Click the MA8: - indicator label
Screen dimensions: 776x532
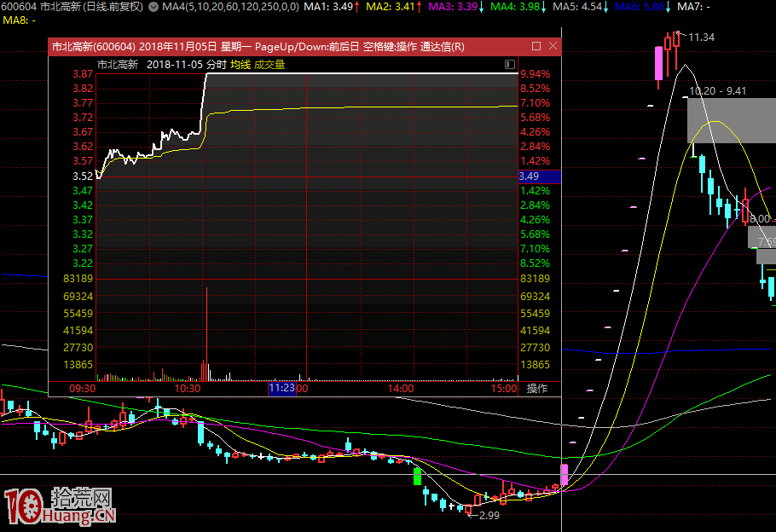[20, 20]
